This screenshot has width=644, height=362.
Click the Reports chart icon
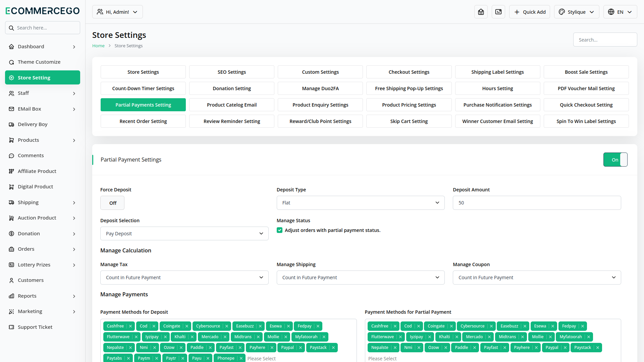tap(11, 296)
